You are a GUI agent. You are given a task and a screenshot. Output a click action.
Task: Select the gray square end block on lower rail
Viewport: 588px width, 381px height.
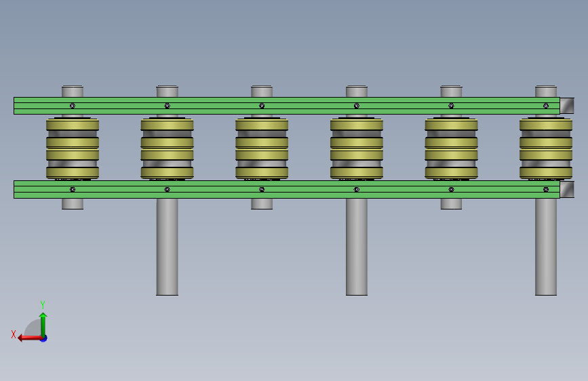pyautogui.click(x=567, y=190)
